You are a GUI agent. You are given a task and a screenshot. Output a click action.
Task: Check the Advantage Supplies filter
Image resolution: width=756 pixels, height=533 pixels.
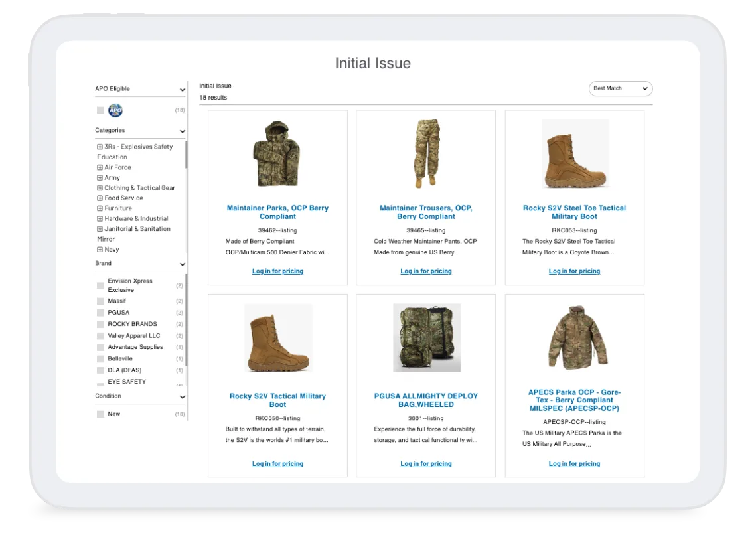coord(100,347)
